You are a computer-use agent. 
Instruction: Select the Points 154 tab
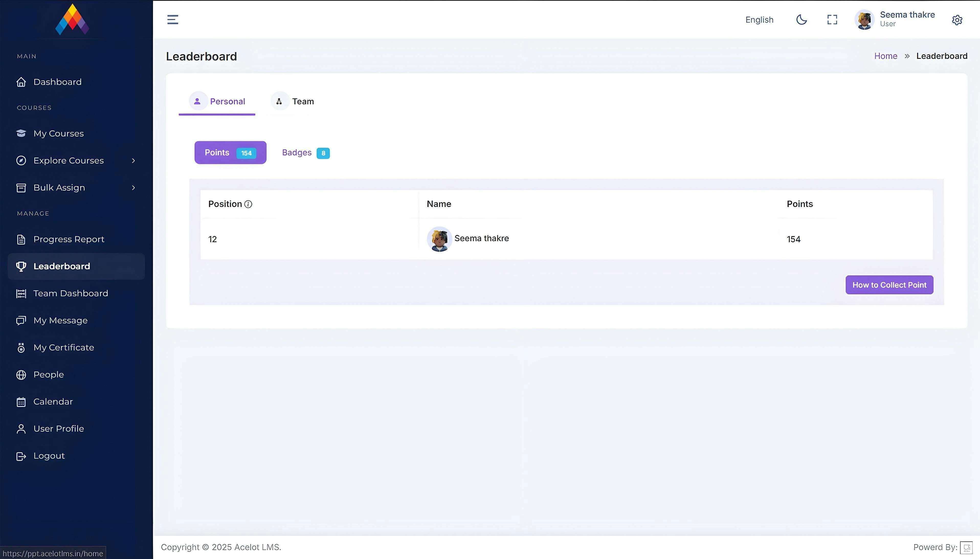point(230,153)
